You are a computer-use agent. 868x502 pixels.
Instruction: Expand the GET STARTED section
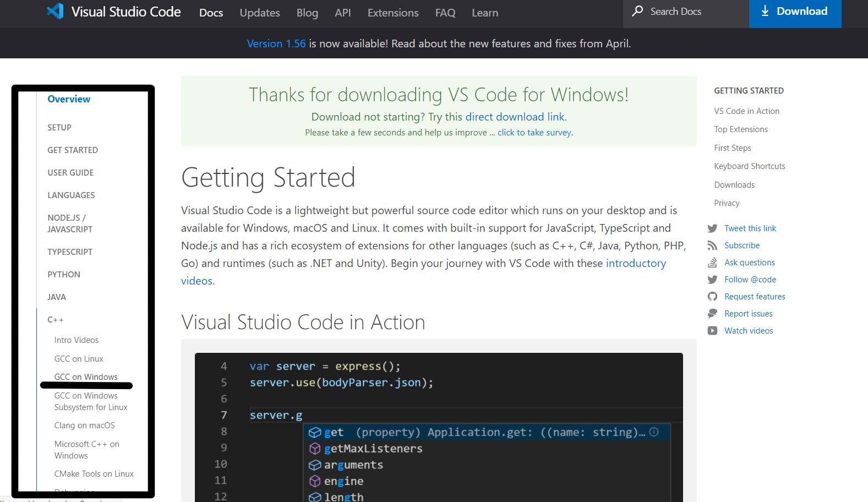73,150
